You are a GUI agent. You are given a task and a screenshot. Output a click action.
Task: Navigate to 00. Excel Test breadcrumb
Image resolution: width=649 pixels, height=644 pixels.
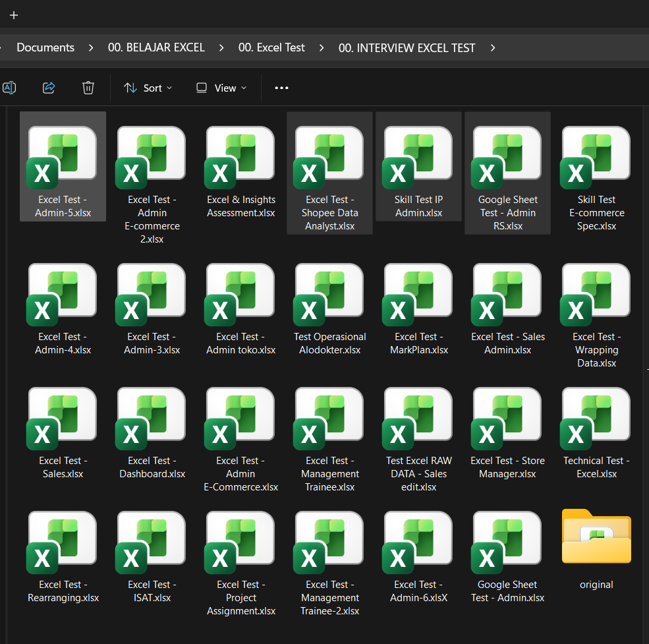[x=271, y=47]
